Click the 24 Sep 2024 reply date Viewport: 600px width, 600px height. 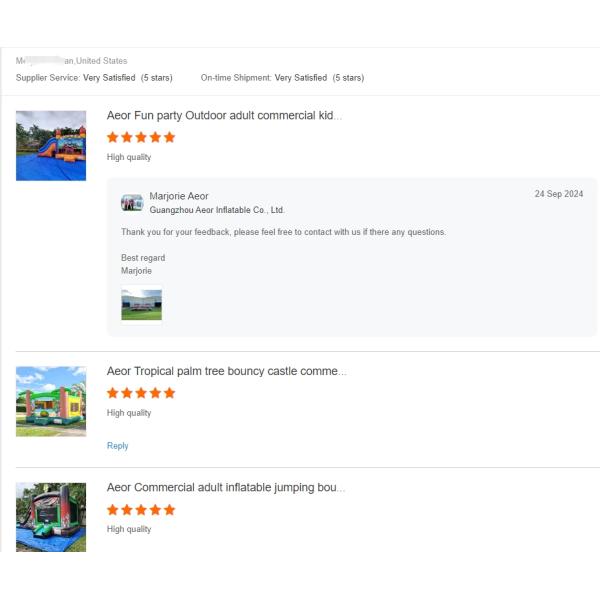tap(559, 194)
